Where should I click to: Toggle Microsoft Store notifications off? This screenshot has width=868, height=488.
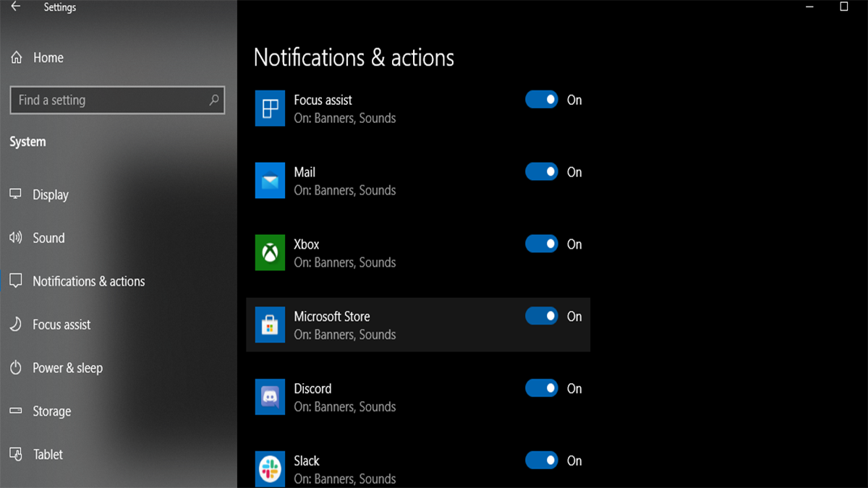pos(541,316)
